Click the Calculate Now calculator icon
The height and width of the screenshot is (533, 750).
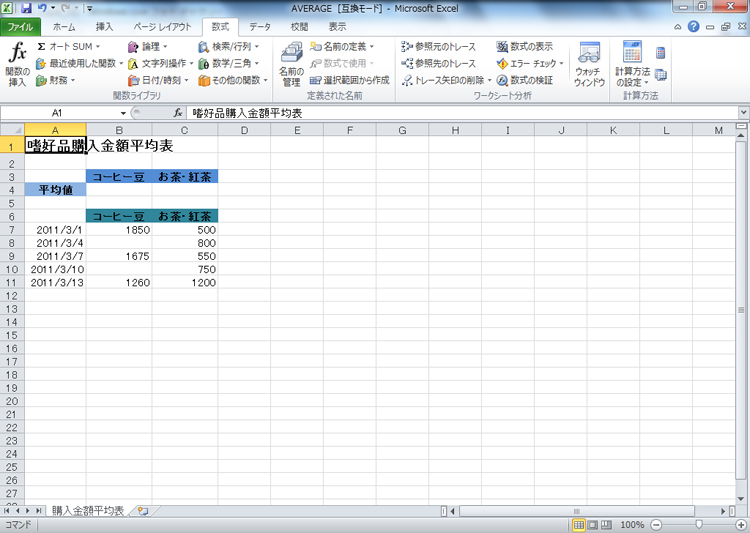click(x=661, y=53)
